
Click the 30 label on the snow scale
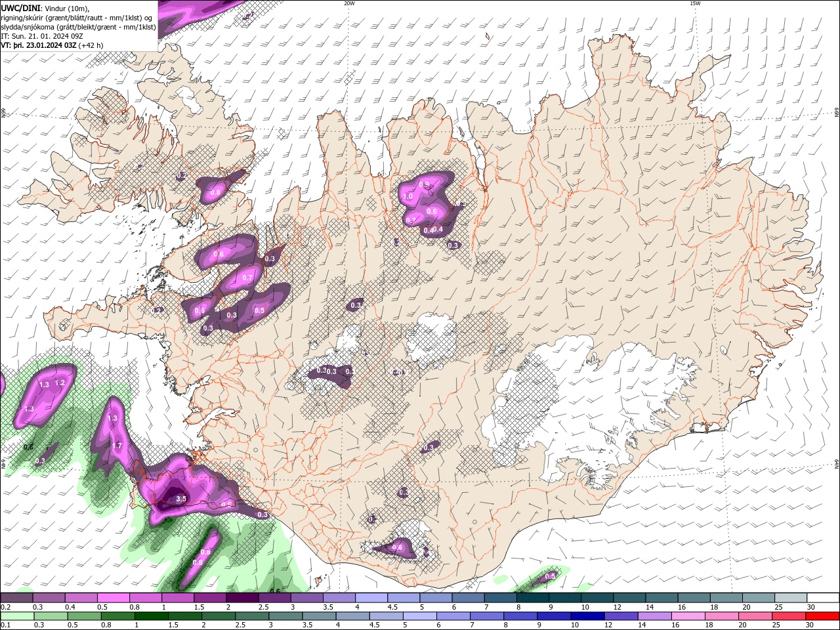[810, 607]
